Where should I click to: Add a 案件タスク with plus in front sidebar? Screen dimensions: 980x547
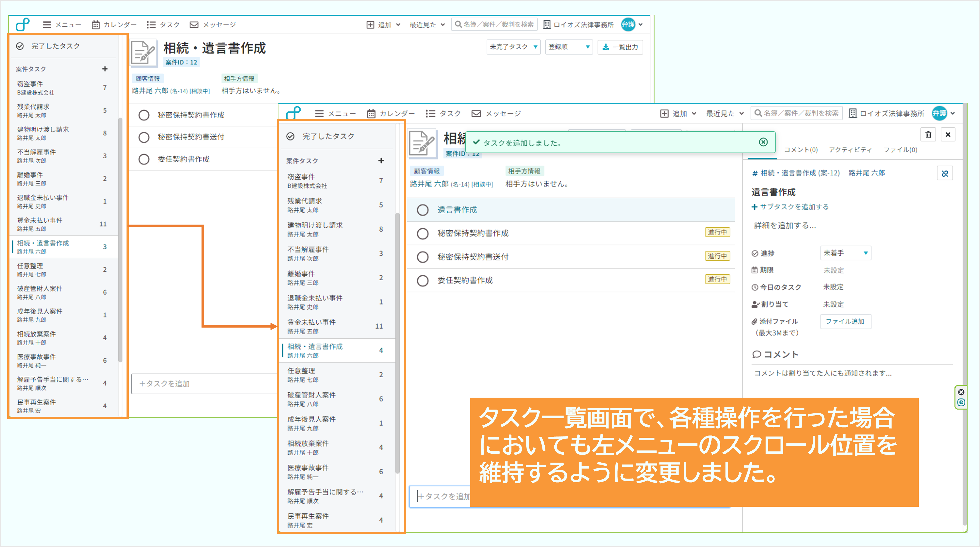coord(381,161)
